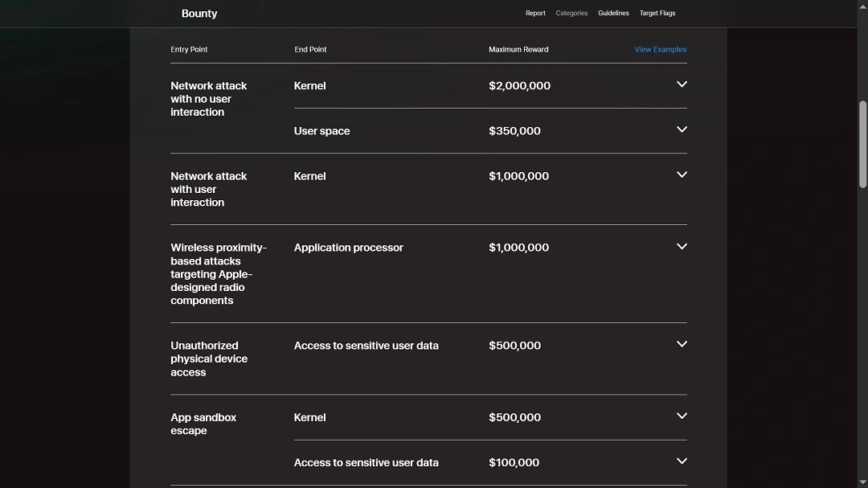
Task: Click the scroll down arrow
Action: [862, 482]
